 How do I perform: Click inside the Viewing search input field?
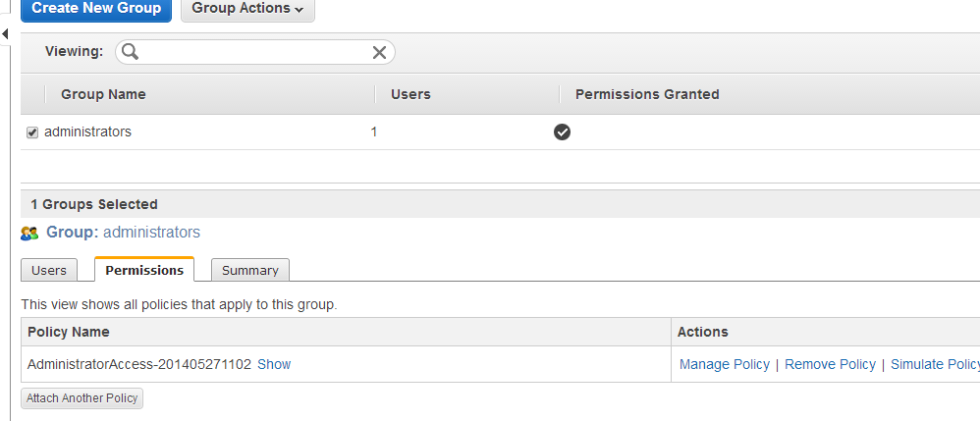(x=255, y=52)
